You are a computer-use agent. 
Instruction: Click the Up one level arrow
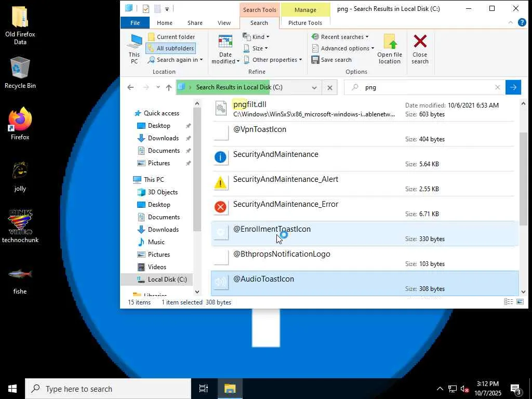(169, 87)
